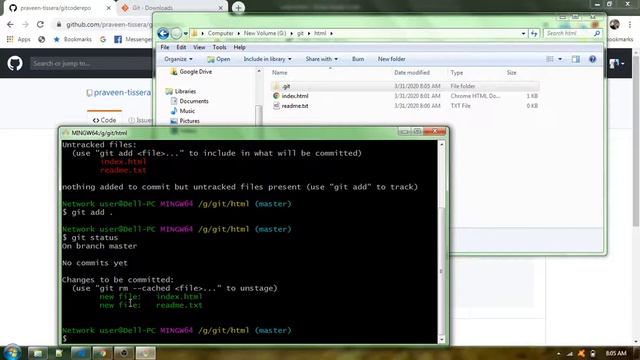Select the readme.txt file icon

click(x=276, y=106)
